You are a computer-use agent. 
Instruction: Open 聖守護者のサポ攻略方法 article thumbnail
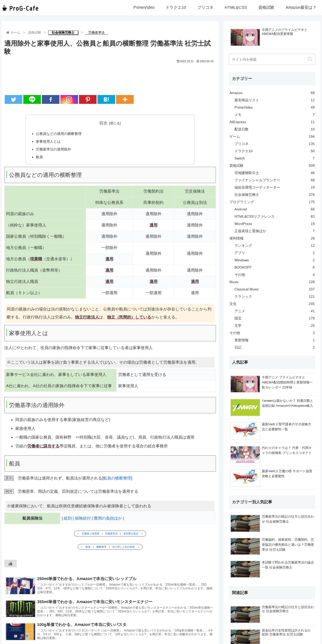(x=245, y=431)
